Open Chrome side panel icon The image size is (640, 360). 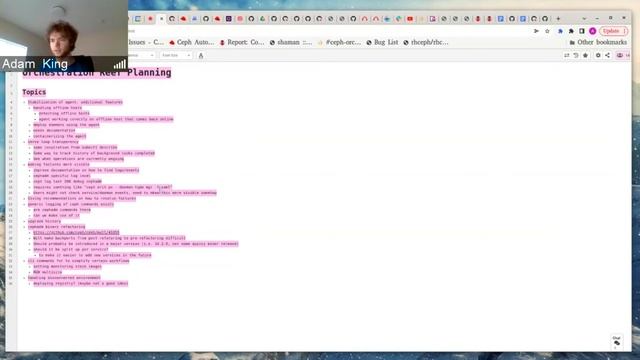click(582, 31)
